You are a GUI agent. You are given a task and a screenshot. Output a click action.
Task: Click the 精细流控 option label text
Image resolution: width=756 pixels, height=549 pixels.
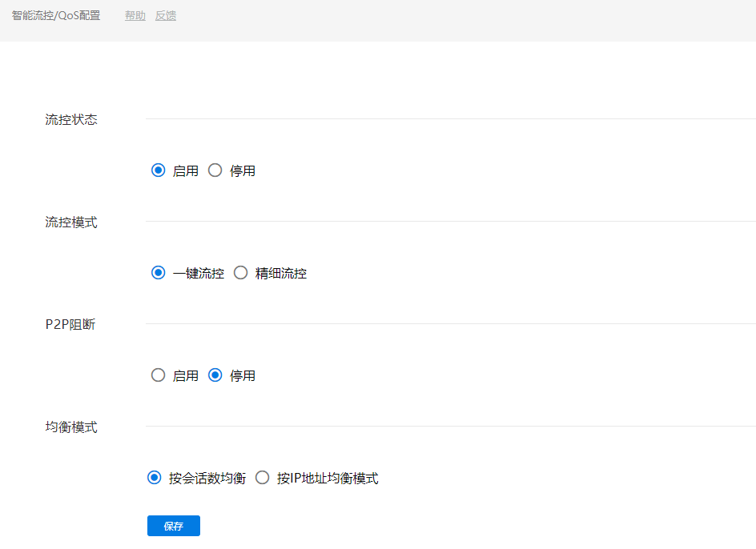coord(281,274)
